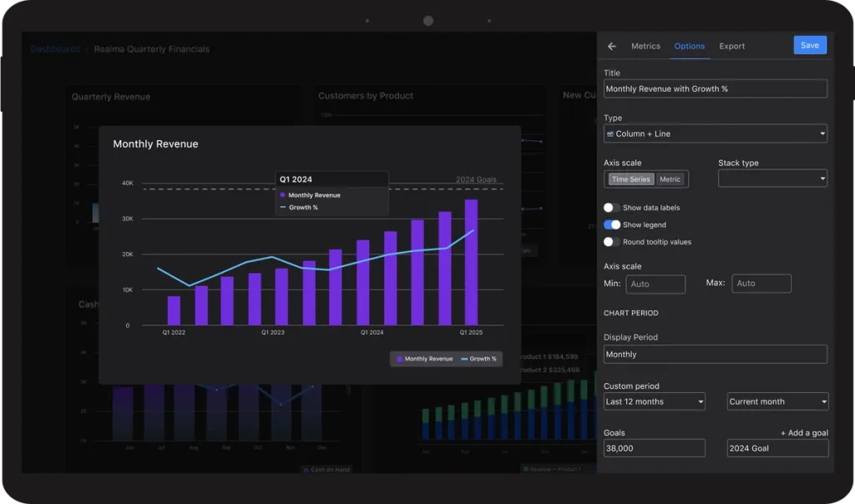Open the Current month dropdown

pos(777,401)
